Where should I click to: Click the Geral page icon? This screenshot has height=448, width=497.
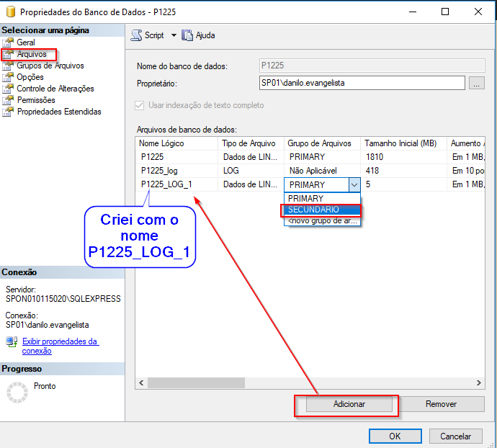click(8, 42)
